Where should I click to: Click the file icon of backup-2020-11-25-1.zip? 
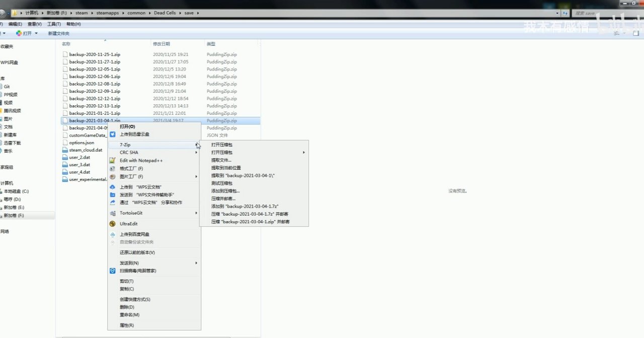65,54
